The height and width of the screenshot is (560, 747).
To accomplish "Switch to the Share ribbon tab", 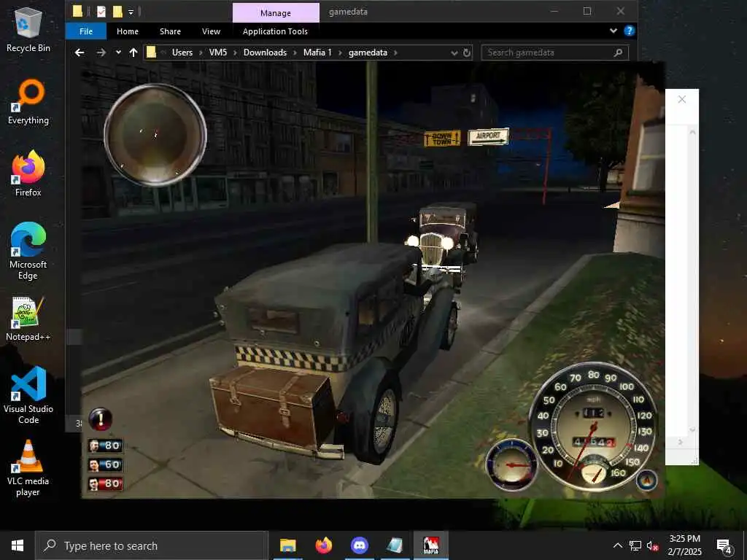I will pyautogui.click(x=170, y=31).
